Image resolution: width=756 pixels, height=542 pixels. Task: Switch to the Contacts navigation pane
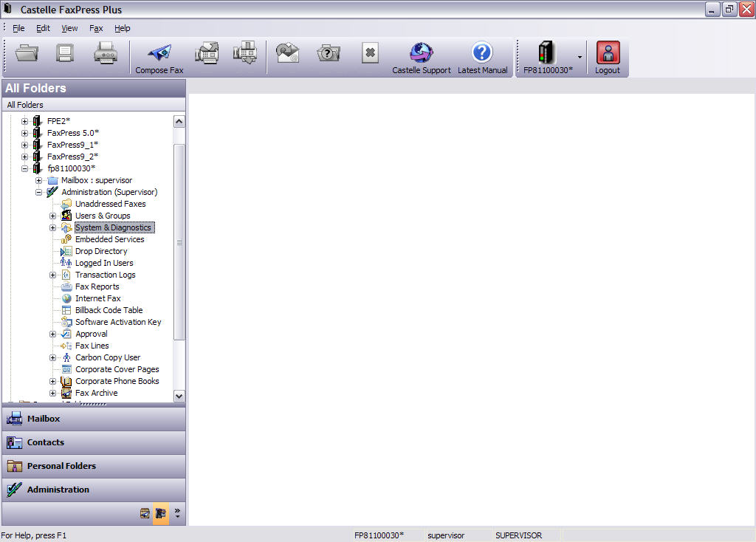(46, 442)
